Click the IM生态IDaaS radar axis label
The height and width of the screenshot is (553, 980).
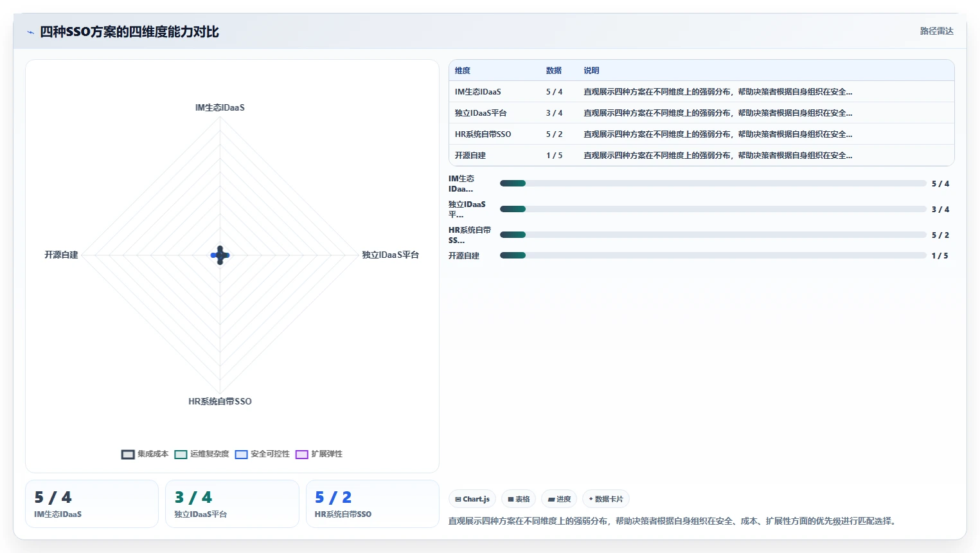tap(220, 108)
